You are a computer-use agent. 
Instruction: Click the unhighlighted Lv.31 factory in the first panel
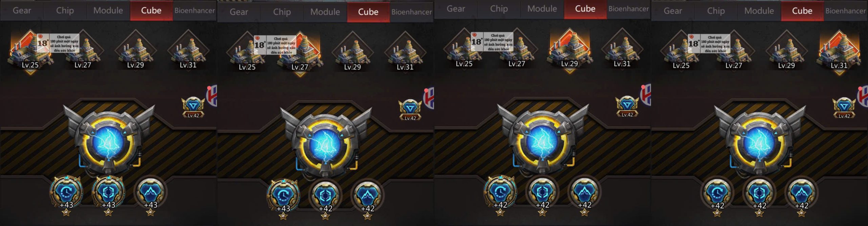(188, 51)
